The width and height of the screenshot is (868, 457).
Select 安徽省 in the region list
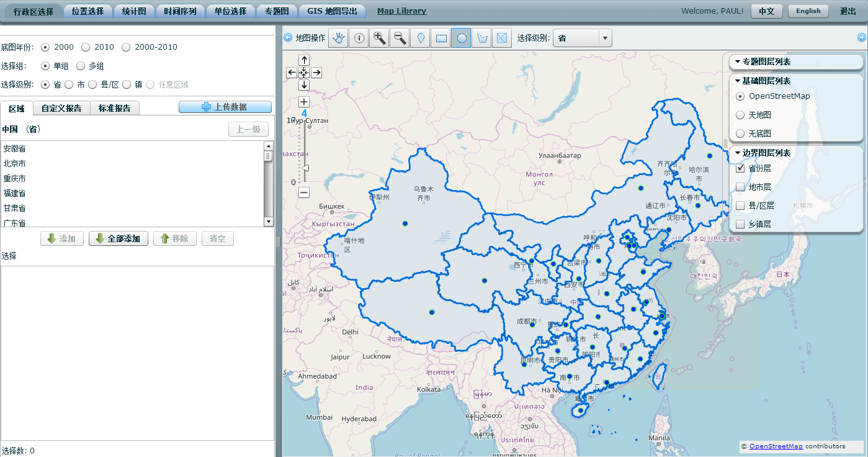pos(132,148)
